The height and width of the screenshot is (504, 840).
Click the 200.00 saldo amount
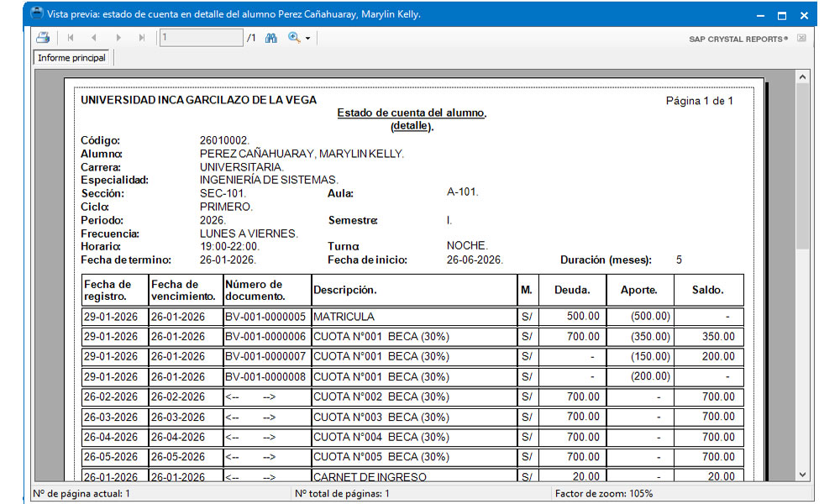[718, 356]
